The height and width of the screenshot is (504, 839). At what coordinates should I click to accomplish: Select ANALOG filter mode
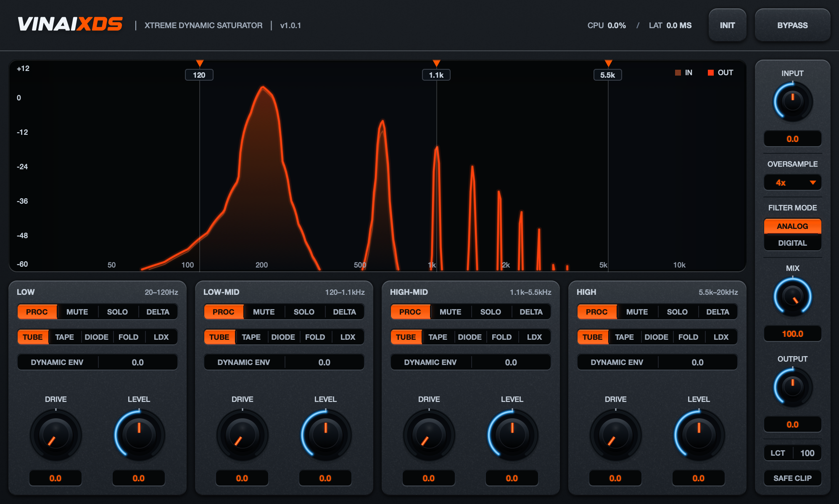793,226
